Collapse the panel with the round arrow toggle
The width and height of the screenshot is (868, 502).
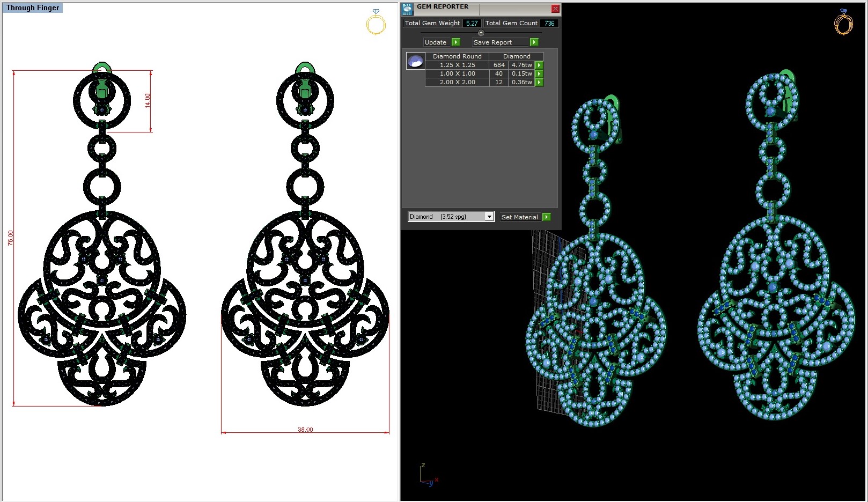(x=481, y=33)
